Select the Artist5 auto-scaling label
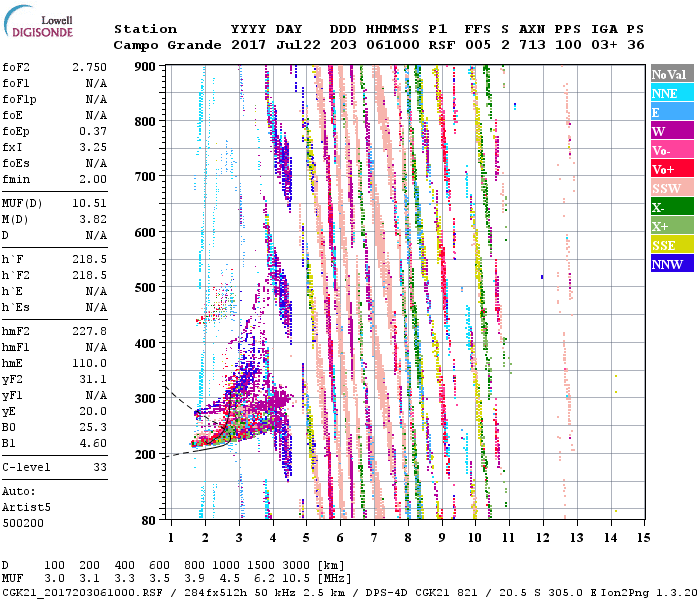Screen dimensions: 700x600 [25, 507]
